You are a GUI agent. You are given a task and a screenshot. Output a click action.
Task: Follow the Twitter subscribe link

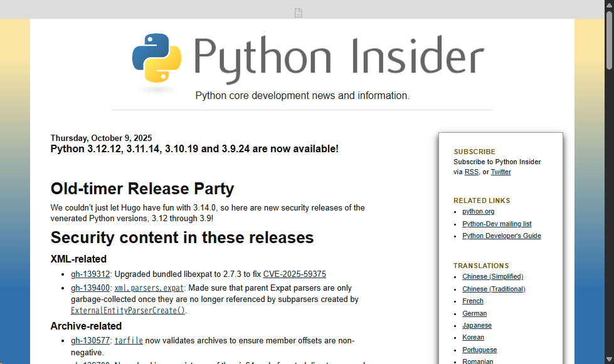[500, 172]
